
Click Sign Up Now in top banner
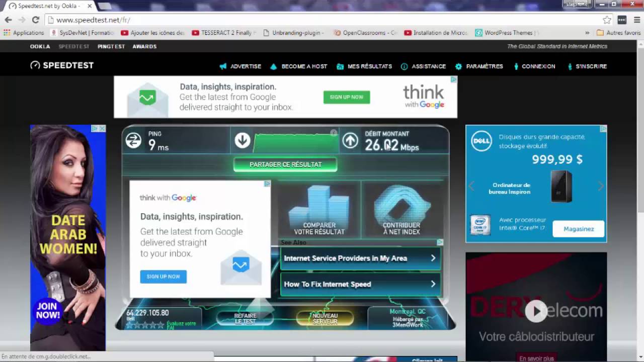[x=347, y=97]
